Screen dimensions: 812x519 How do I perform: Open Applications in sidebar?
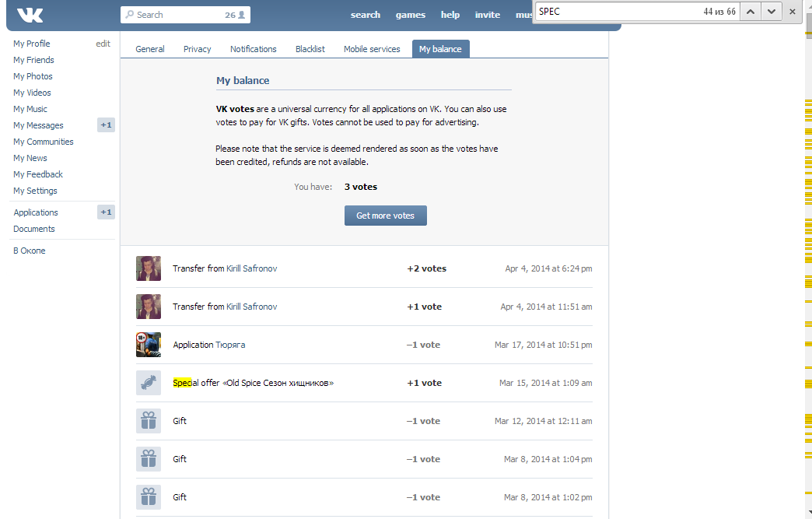36,212
